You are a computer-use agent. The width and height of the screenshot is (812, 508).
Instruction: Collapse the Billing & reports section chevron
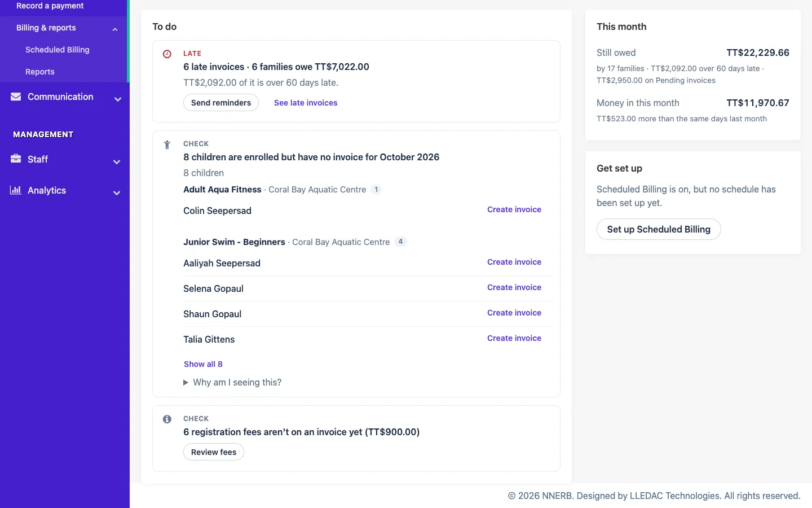(x=115, y=29)
